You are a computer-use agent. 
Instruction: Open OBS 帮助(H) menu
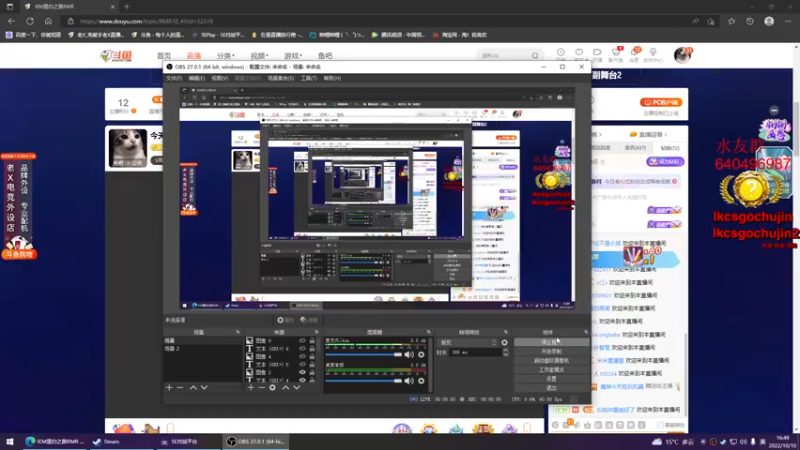pyautogui.click(x=332, y=78)
